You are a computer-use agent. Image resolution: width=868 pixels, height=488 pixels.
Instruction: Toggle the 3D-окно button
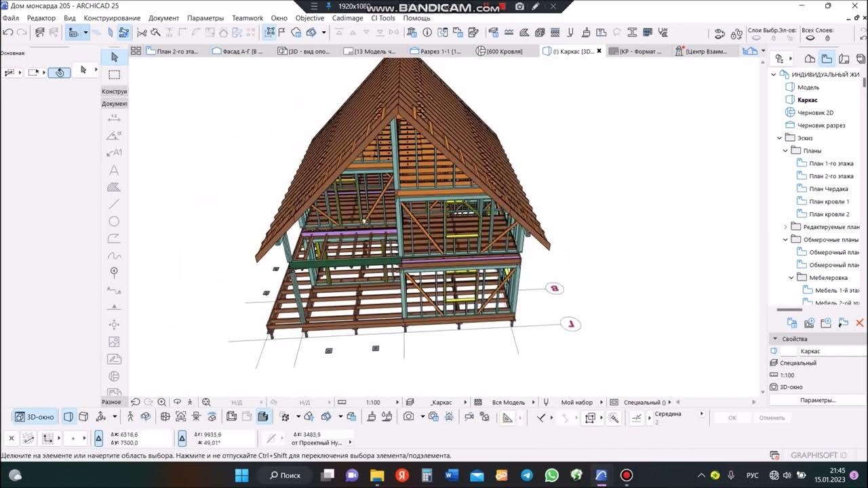pyautogui.click(x=35, y=417)
